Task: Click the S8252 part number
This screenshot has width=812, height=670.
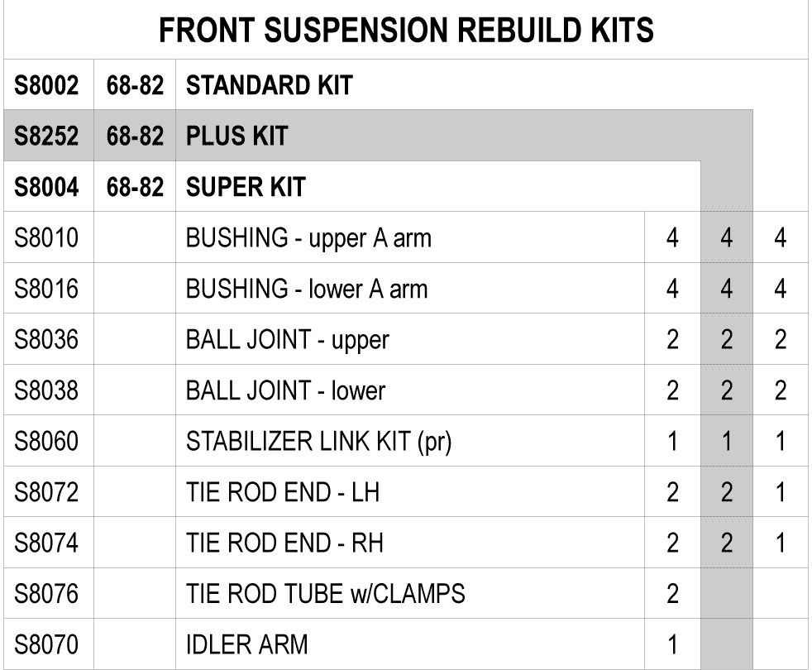Action: [46, 136]
